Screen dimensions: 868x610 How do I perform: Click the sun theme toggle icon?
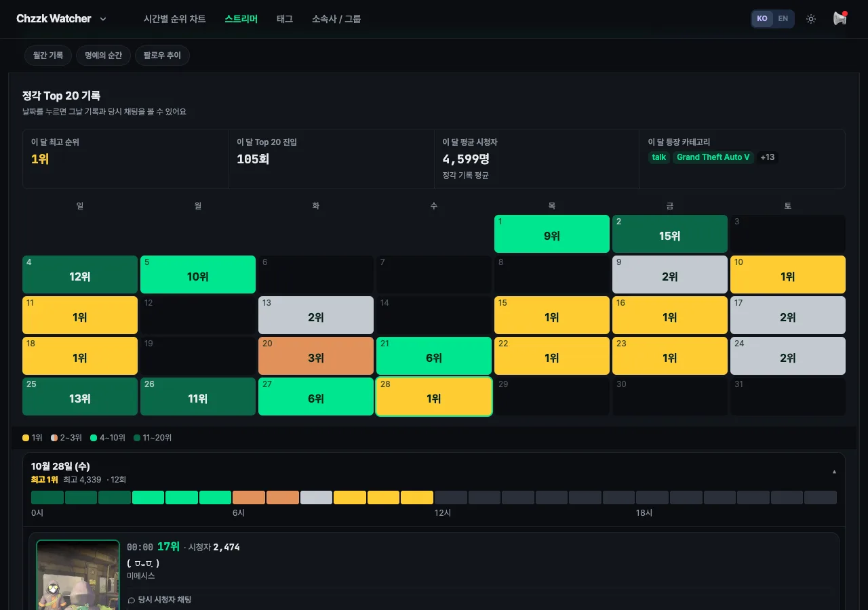tap(810, 19)
